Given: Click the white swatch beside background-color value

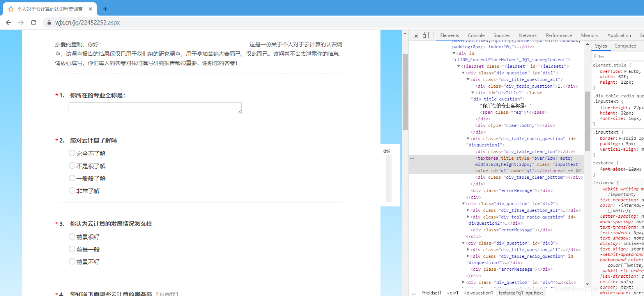Looking at the screenshot, I should [x=626, y=265].
